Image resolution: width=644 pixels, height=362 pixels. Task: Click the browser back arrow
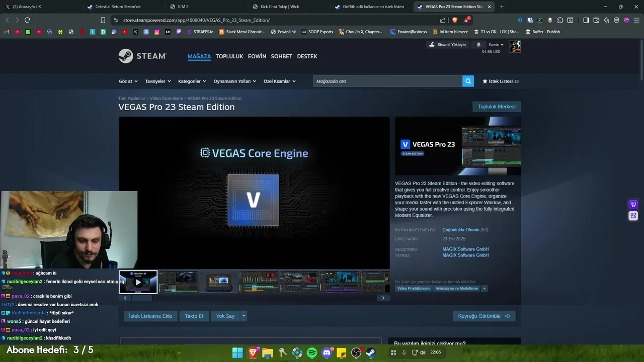coord(7,20)
